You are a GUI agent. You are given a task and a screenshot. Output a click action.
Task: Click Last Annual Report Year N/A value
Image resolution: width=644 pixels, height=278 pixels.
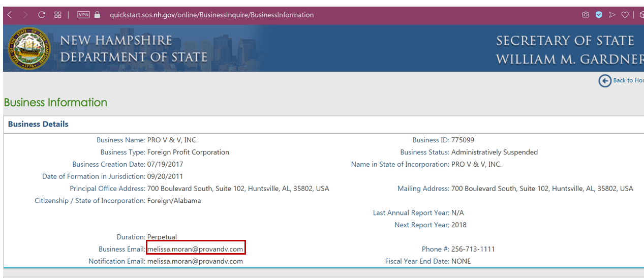pos(457,213)
